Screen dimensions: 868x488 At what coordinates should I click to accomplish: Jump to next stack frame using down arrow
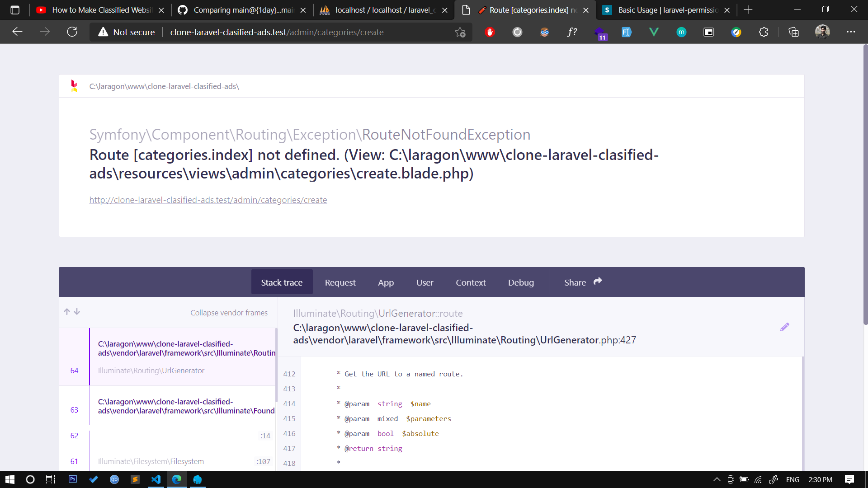[77, 312]
